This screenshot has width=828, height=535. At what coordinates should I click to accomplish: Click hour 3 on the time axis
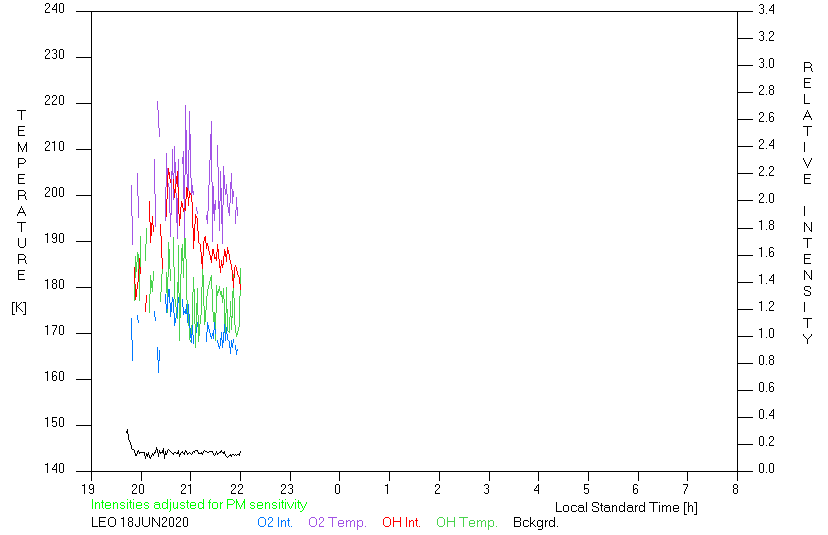(x=487, y=489)
